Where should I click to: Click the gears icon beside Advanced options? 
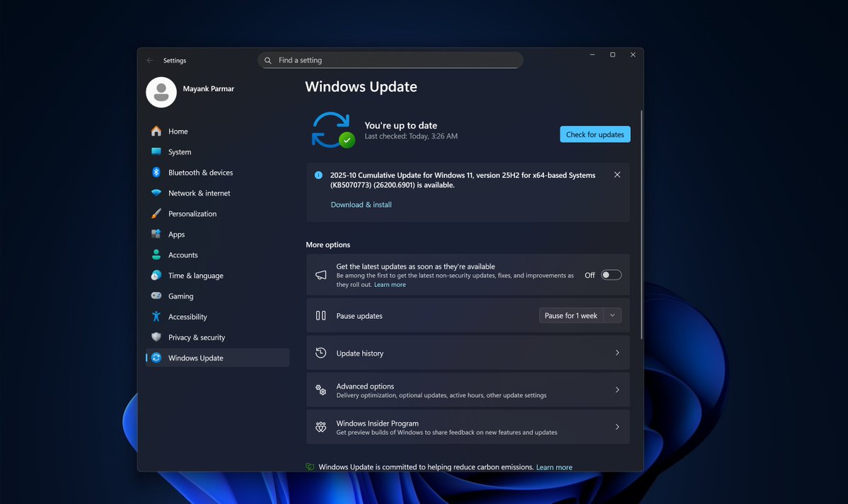tap(320, 390)
